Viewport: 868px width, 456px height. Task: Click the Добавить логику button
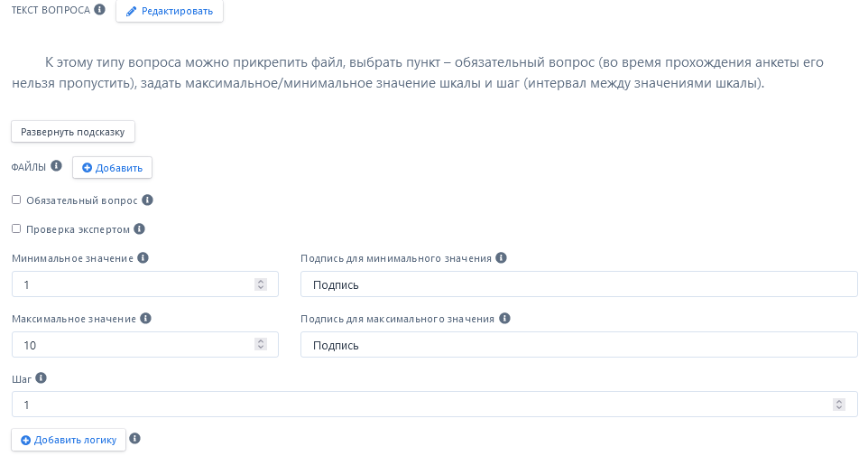point(69,440)
